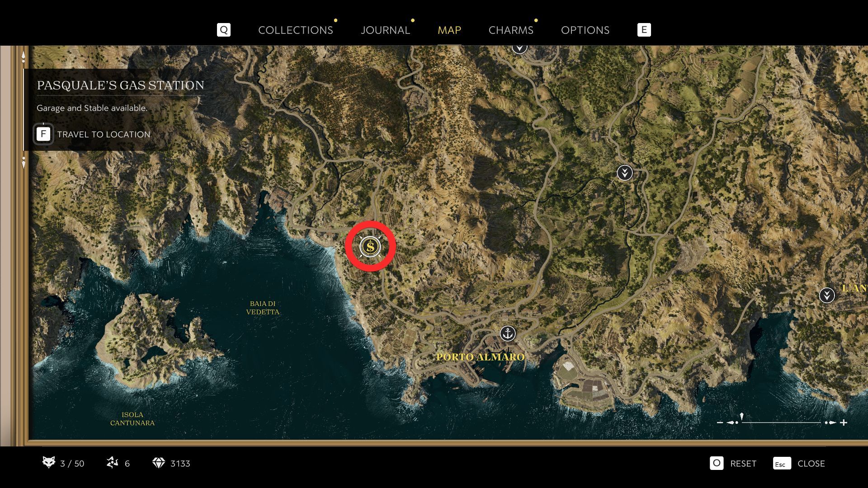Click the zoom slider handle marker
The image size is (868, 488).
click(x=742, y=417)
